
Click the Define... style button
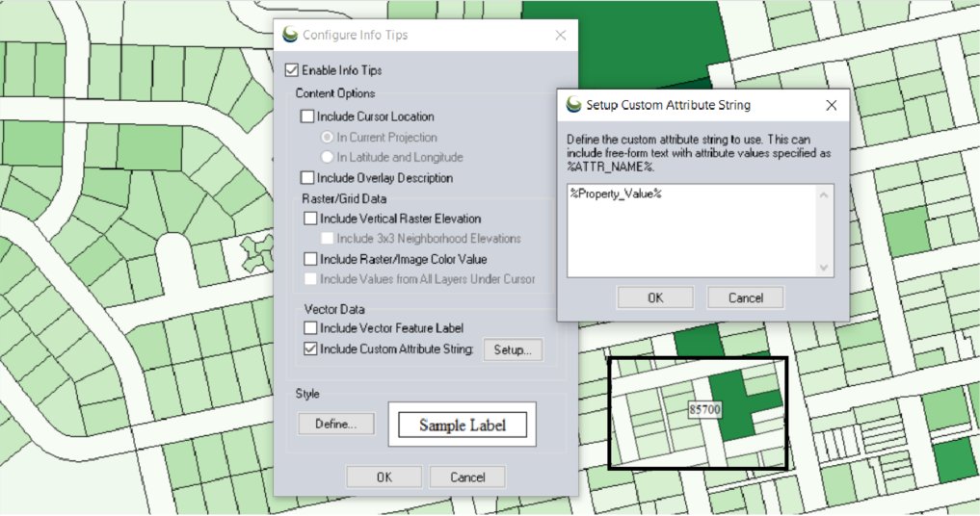coord(336,425)
